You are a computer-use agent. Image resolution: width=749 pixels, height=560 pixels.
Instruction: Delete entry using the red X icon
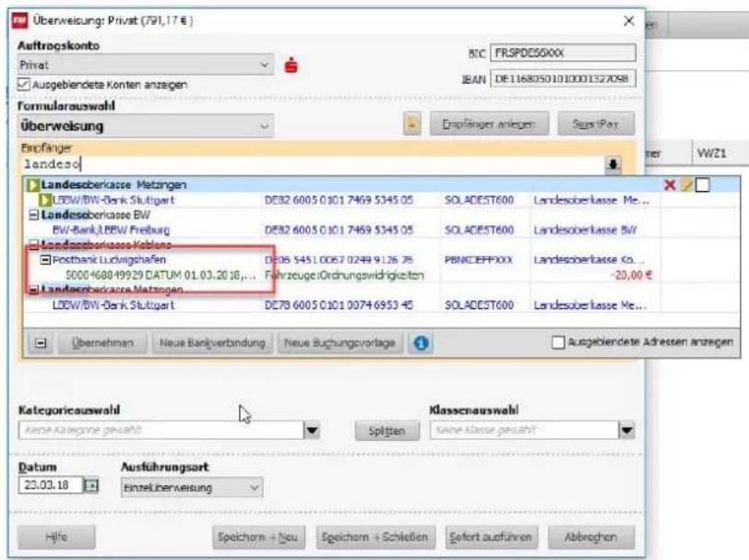click(x=670, y=185)
